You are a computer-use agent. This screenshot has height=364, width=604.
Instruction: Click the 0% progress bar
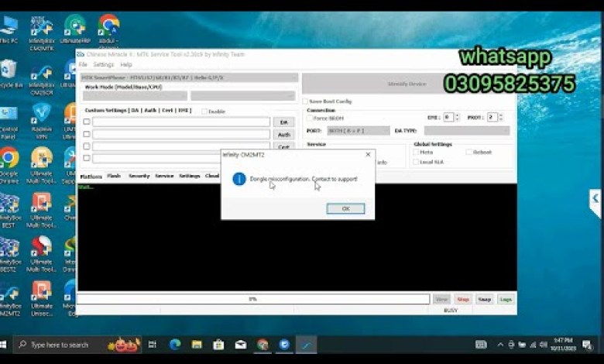253,299
